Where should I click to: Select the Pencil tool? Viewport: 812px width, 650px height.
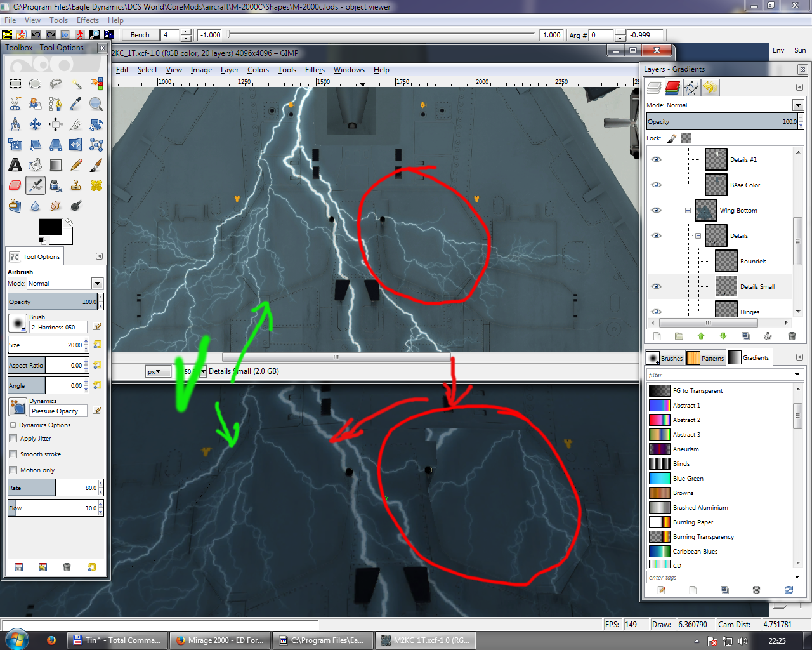pos(76,165)
